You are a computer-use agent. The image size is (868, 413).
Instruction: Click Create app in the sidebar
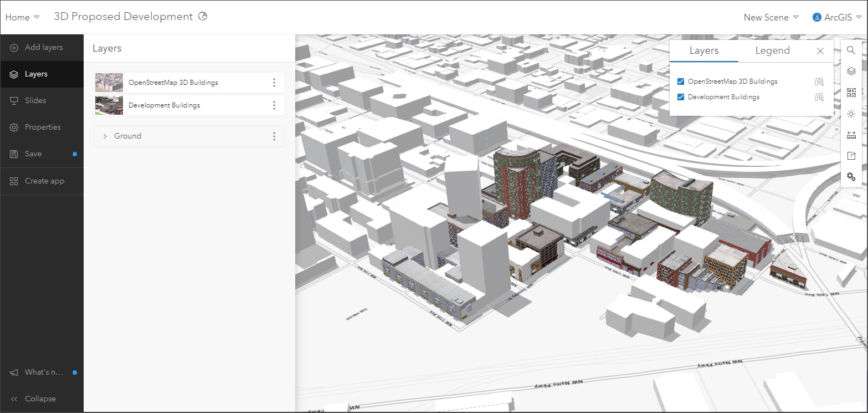click(44, 181)
